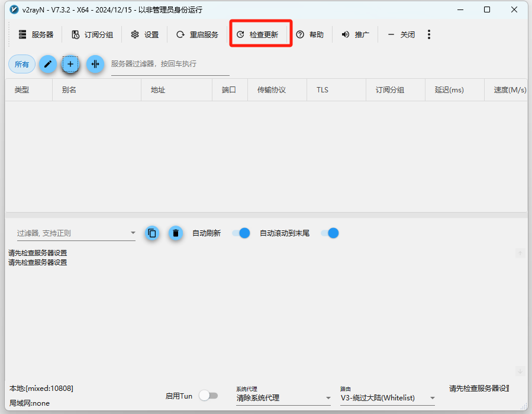Expand the 路由 routing dropdown

pyautogui.click(x=388, y=398)
